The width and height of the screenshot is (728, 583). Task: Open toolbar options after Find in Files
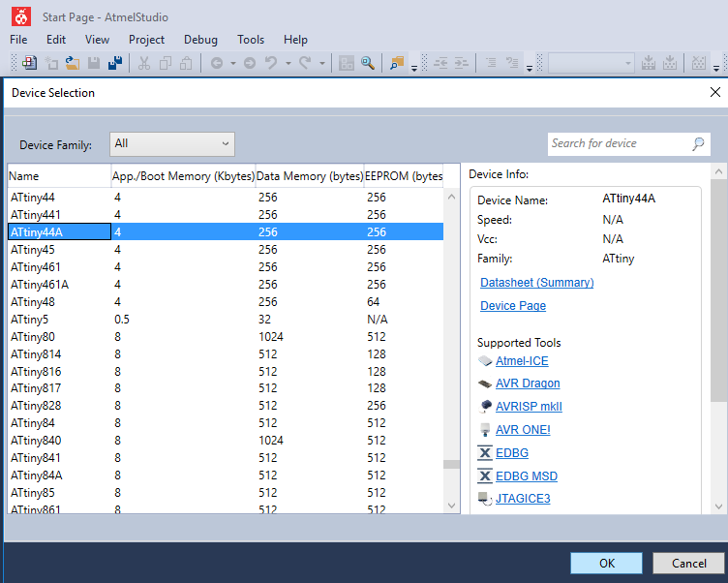[x=414, y=69]
